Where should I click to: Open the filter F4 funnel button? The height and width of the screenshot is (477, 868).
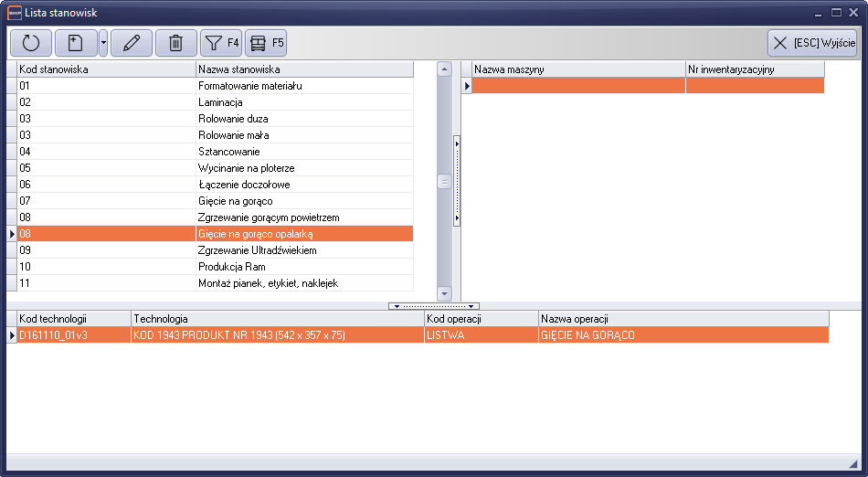220,43
